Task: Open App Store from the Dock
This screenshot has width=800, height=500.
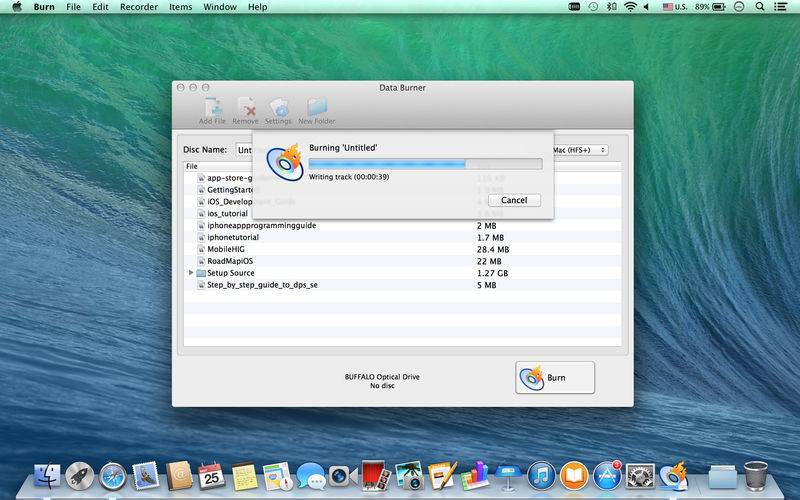Action: 607,477
